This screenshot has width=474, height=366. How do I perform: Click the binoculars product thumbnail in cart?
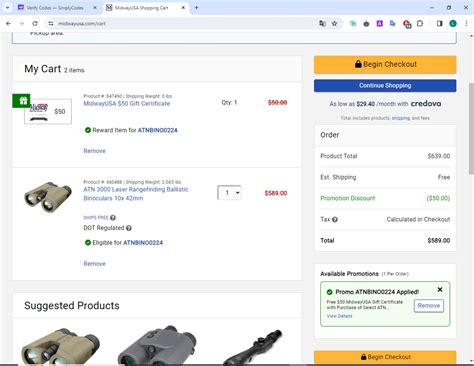(x=48, y=197)
